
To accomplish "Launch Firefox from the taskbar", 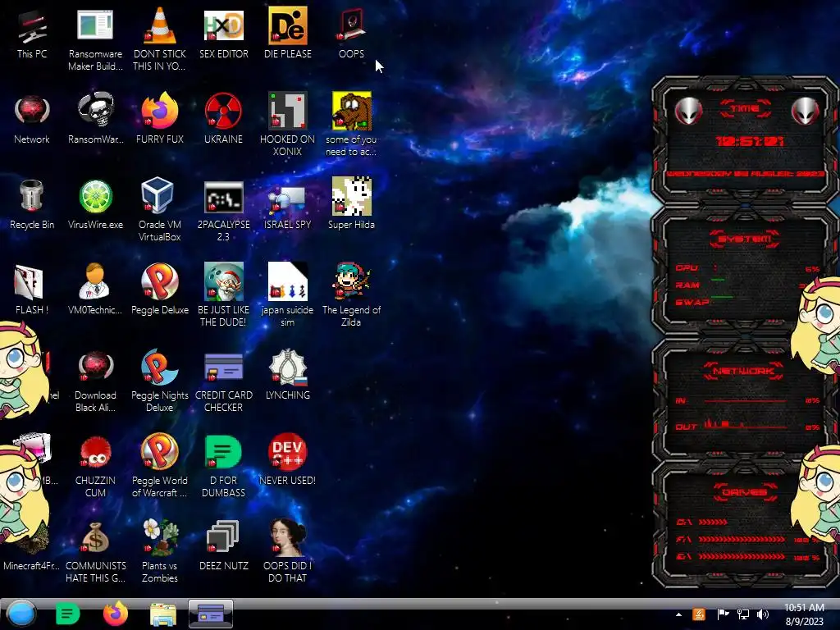I will [x=115, y=614].
